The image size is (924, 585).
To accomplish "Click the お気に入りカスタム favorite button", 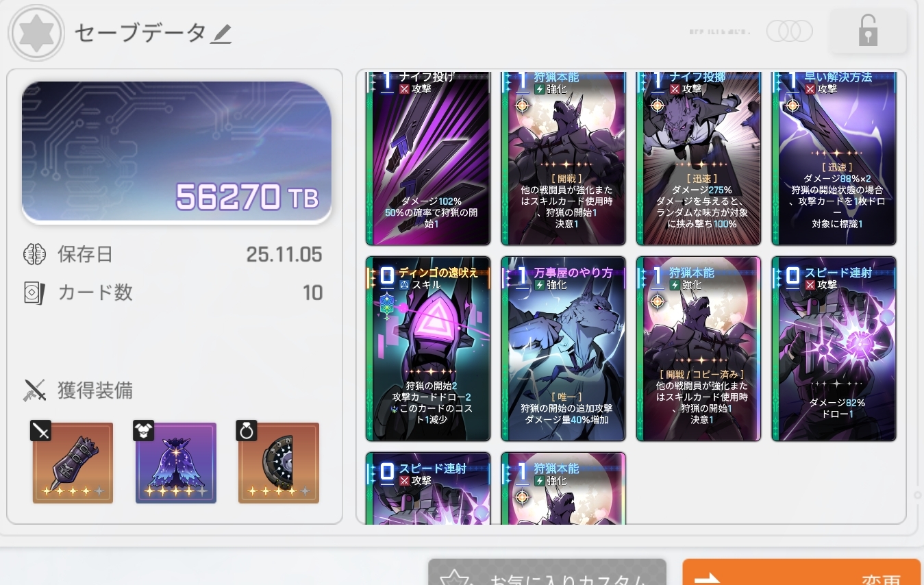I will 547,573.
